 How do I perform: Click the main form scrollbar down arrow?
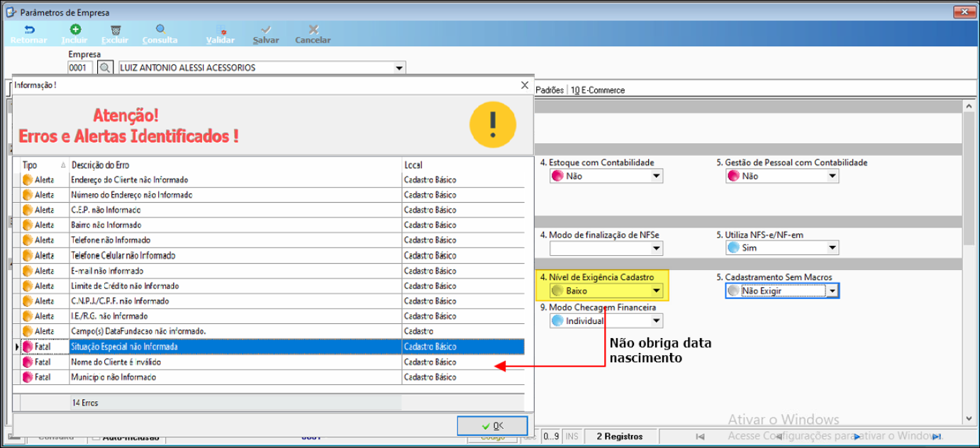click(969, 419)
